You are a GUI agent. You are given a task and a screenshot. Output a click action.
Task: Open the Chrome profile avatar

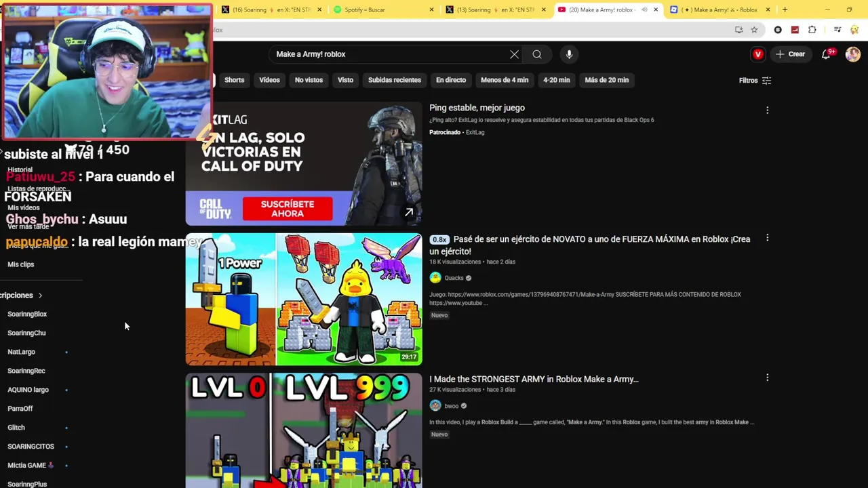[x=854, y=30]
